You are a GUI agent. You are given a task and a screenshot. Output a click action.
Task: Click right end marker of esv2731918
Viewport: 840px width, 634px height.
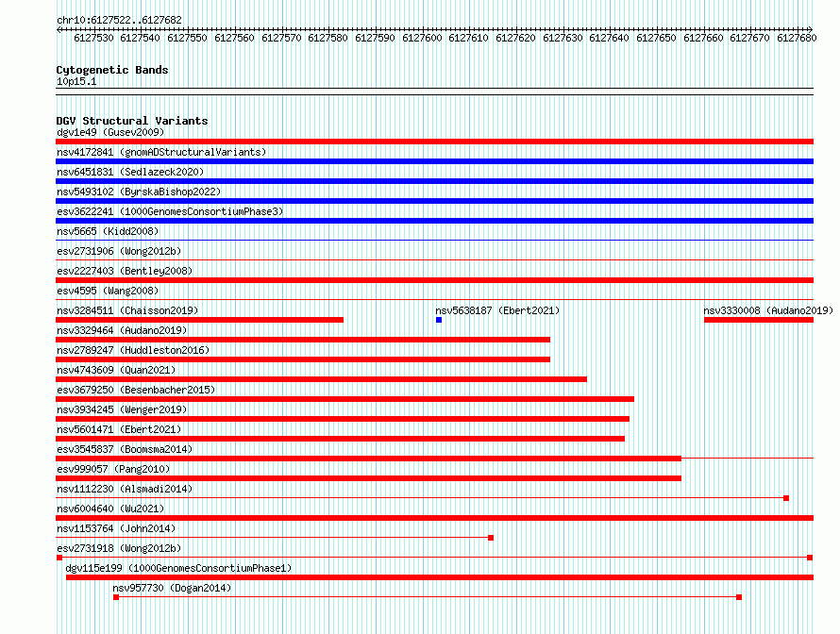(x=810, y=558)
